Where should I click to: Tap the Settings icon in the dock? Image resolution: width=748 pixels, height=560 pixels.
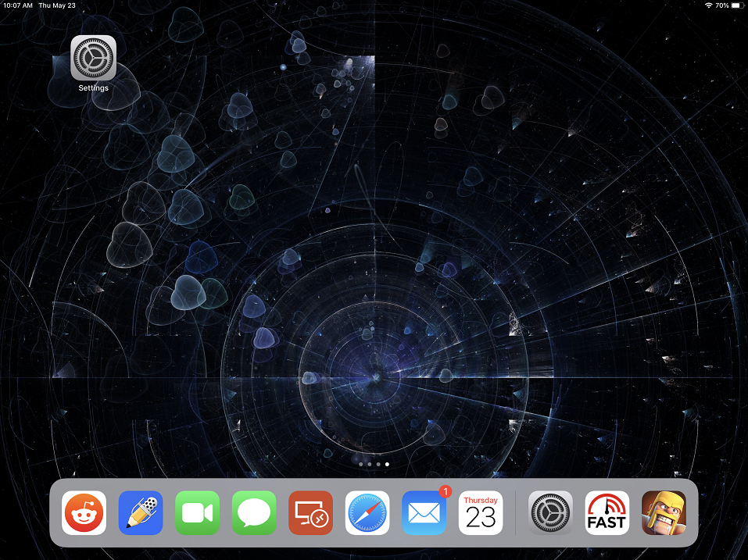click(x=550, y=513)
